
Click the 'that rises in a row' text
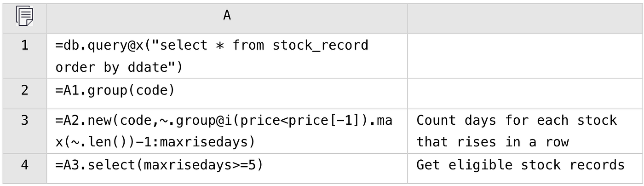pyautogui.click(x=492, y=143)
